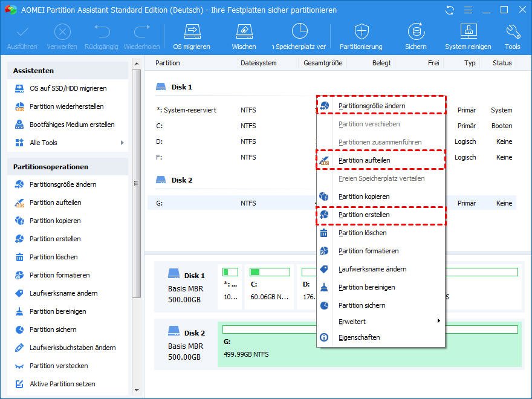This screenshot has height=399, width=532.
Task: Click the Partition column header
Action: click(x=167, y=63)
